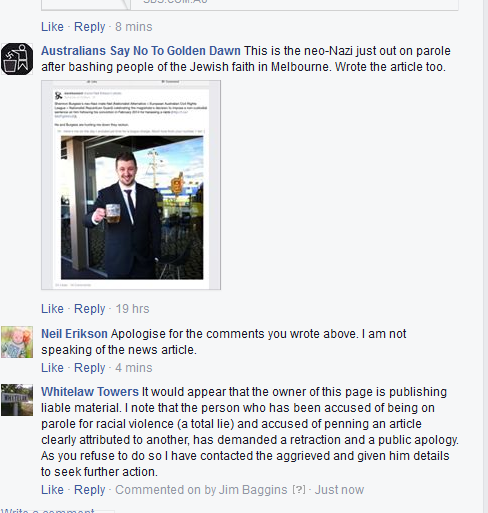The height and width of the screenshot is (513, 488).
Task: Open Australians Say No To Golden Dawn avatar
Action: click(17, 59)
